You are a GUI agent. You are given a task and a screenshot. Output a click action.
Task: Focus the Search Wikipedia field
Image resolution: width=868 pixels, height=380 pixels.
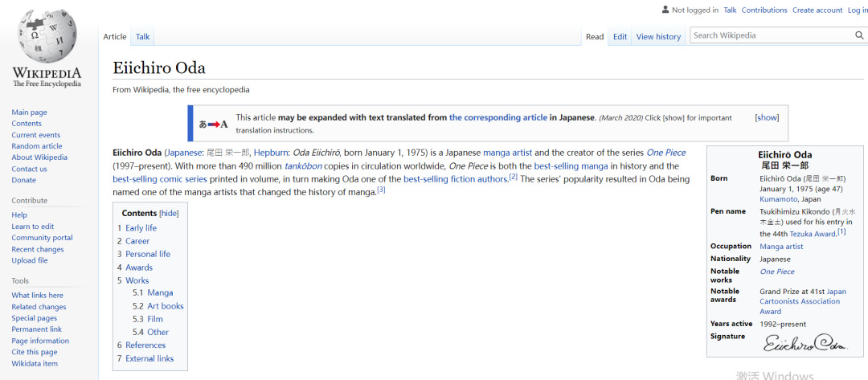772,35
